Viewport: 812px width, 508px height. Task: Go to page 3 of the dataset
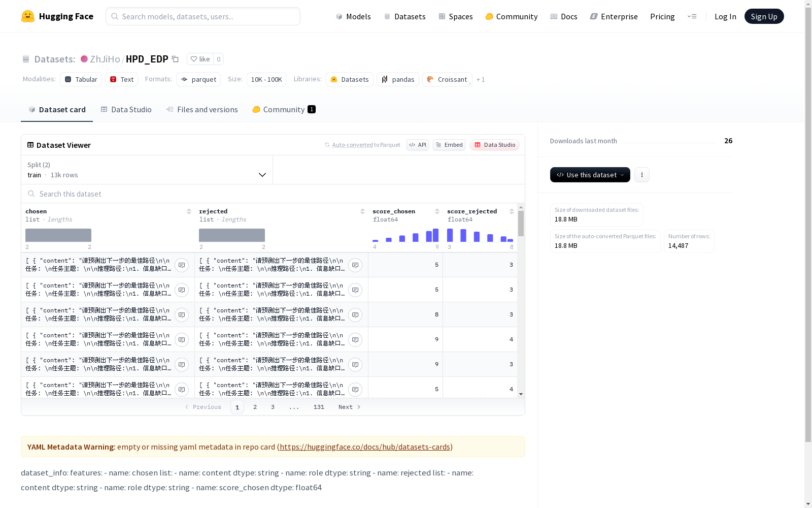[273, 407]
